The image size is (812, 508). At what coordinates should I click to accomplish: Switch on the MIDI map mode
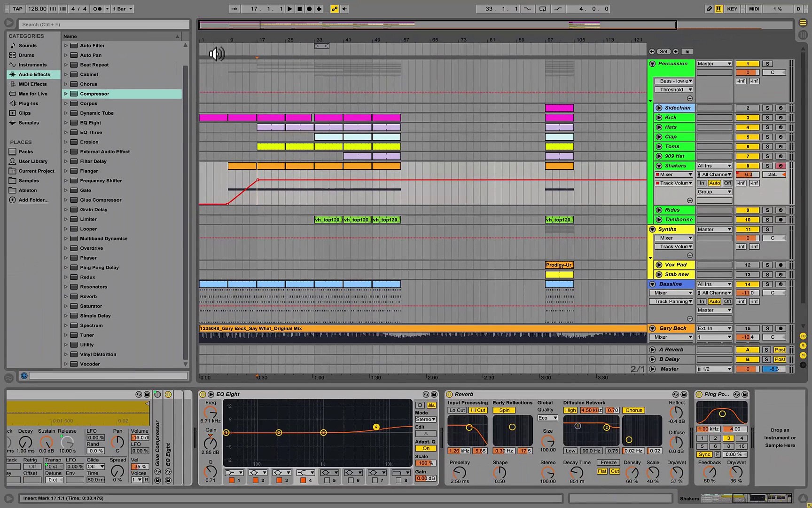click(754, 9)
